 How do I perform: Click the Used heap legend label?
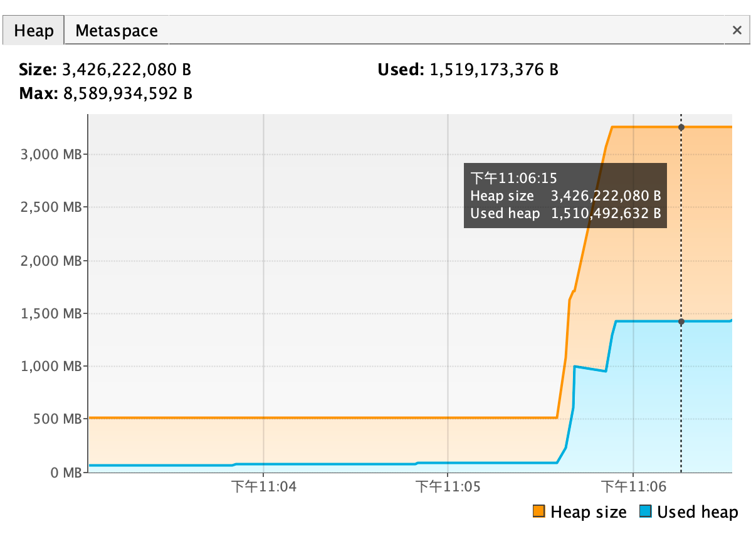[x=697, y=512]
